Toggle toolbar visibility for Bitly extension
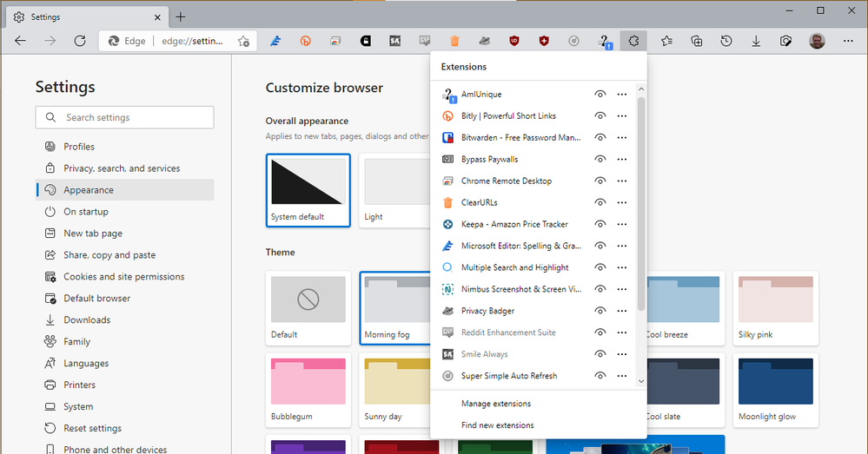The height and width of the screenshot is (454, 868). coord(600,115)
